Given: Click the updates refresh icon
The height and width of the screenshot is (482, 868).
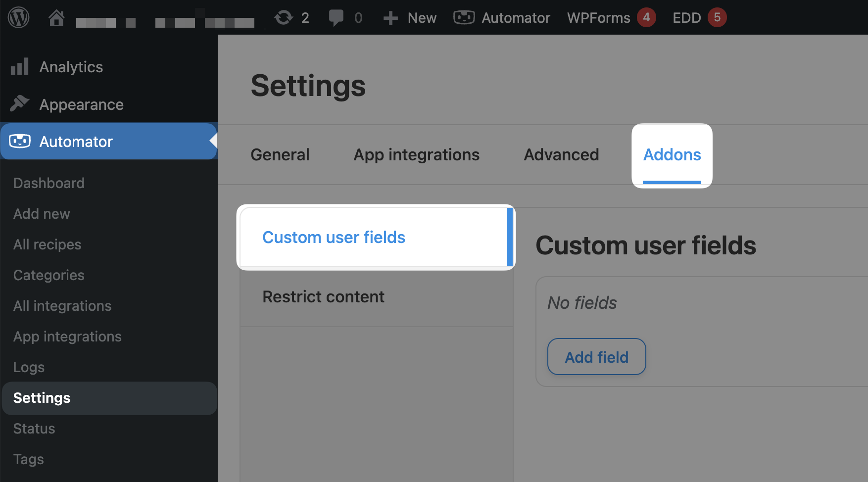Looking at the screenshot, I should click(x=284, y=18).
